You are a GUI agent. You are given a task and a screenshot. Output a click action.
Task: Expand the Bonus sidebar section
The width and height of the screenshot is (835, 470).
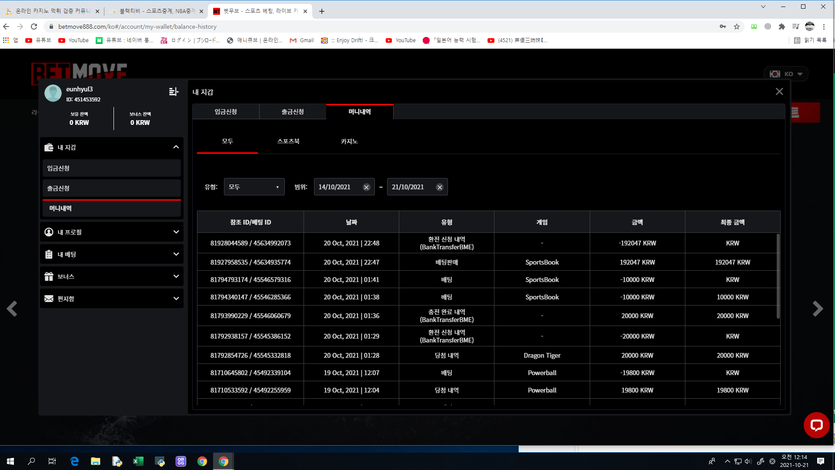point(112,276)
